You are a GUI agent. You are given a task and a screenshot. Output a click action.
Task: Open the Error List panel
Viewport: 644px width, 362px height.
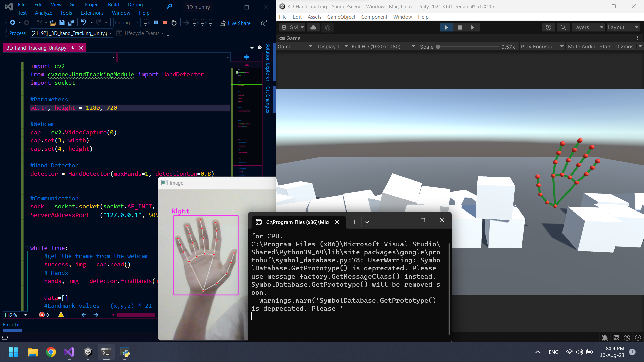[12, 325]
